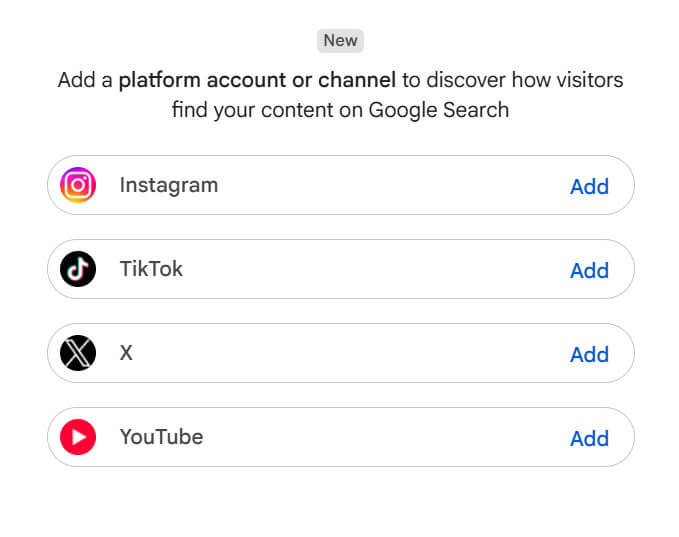The width and height of the screenshot is (679, 537).
Task: Add an Instagram account
Action: point(589,187)
